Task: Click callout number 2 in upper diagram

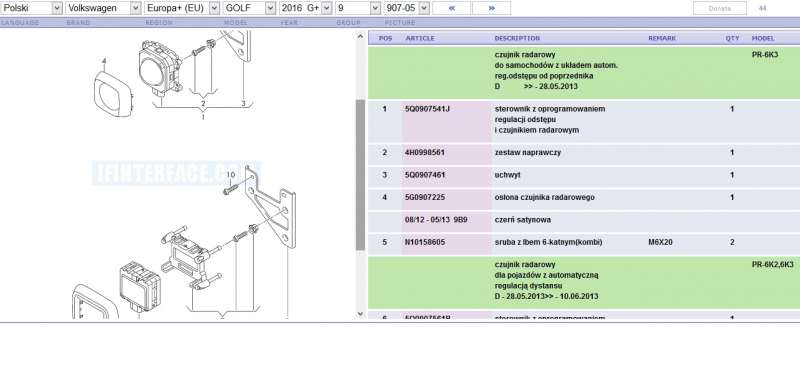Action: tap(203, 104)
